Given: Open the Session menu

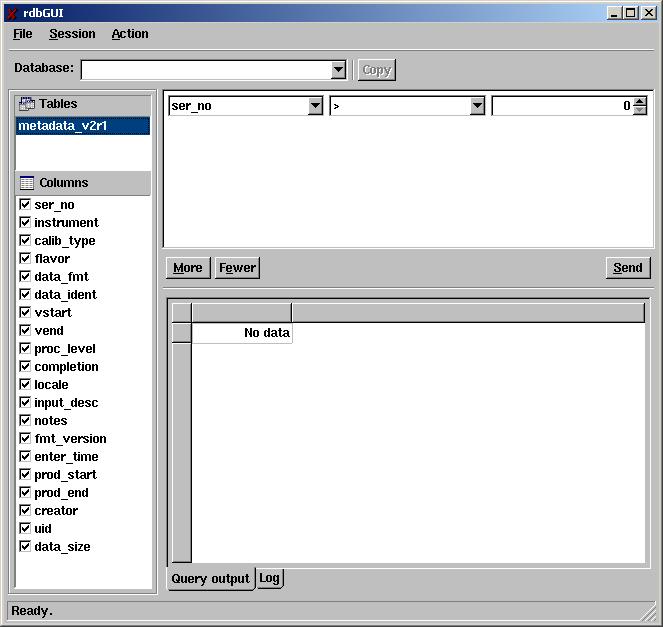Looking at the screenshot, I should point(72,34).
